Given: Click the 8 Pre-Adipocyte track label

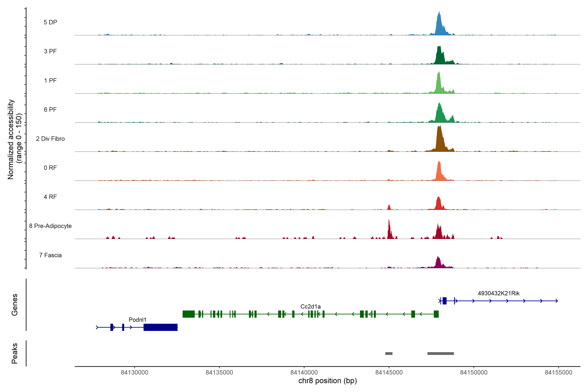Looking at the screenshot, I should (x=50, y=226).
